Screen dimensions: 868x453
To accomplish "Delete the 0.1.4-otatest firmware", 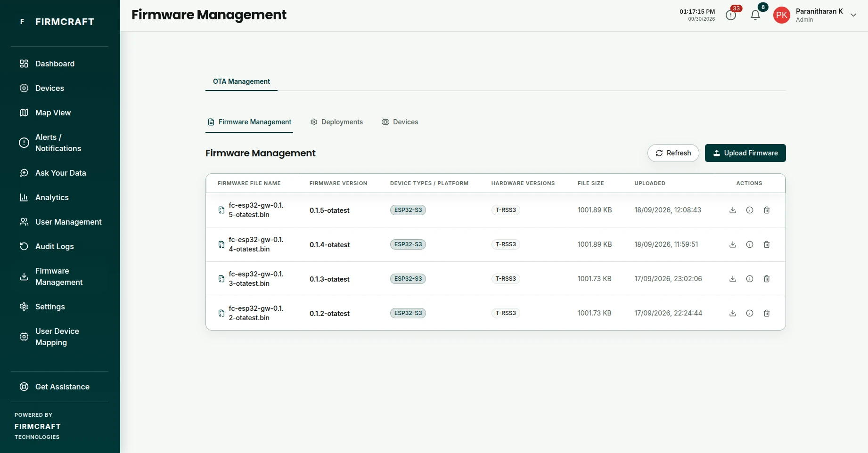I will coord(767,244).
